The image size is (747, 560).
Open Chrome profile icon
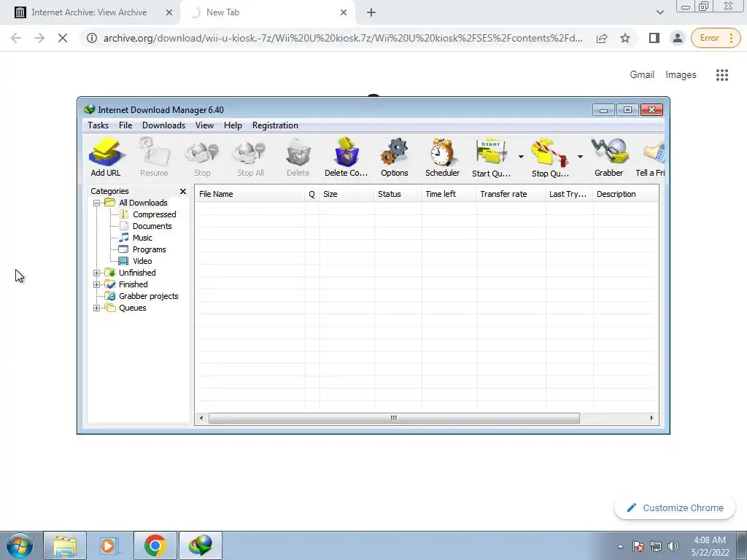tap(678, 38)
